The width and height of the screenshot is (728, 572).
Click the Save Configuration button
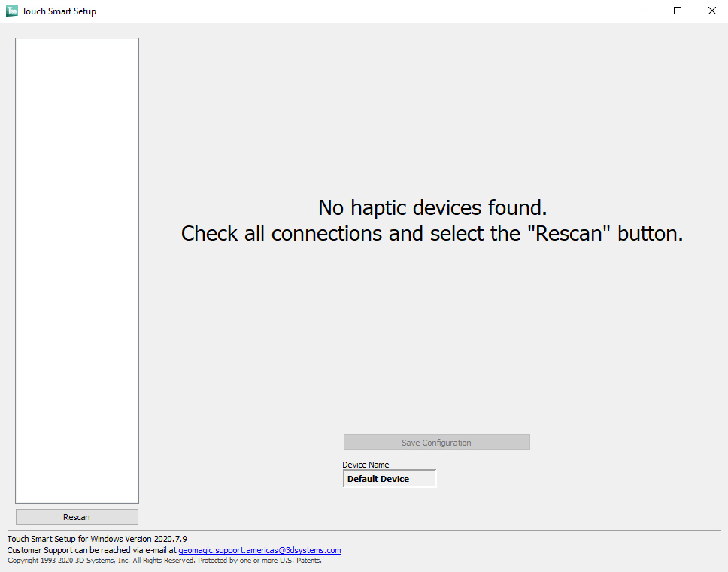pos(436,443)
